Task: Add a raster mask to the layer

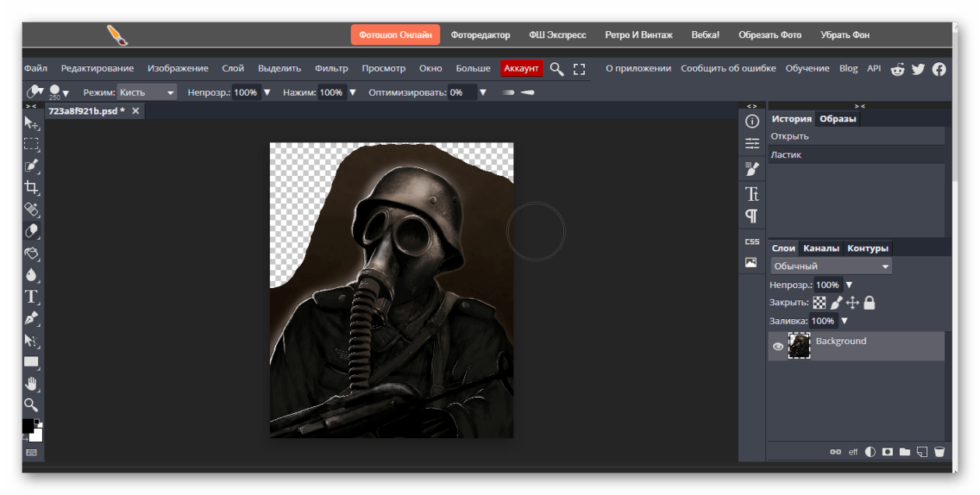Action: tap(887, 451)
